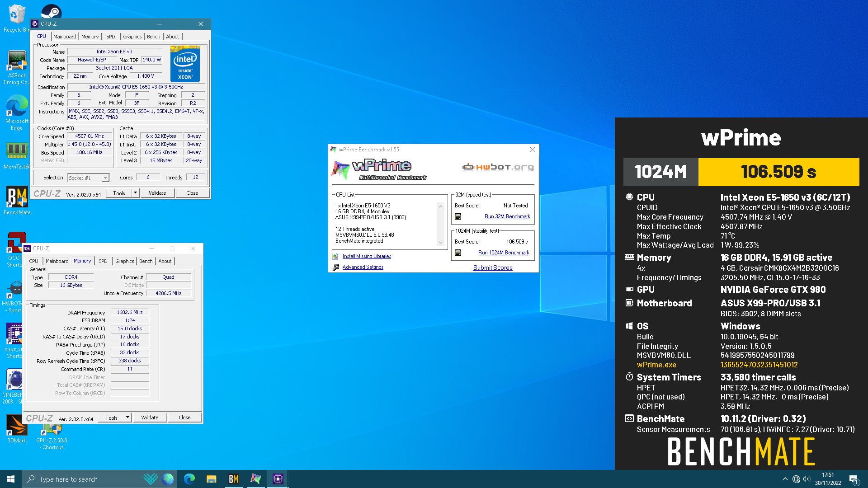The width and height of the screenshot is (868, 488).
Task: Switch to Mainboard tab in top CPU-Z
Action: [65, 37]
